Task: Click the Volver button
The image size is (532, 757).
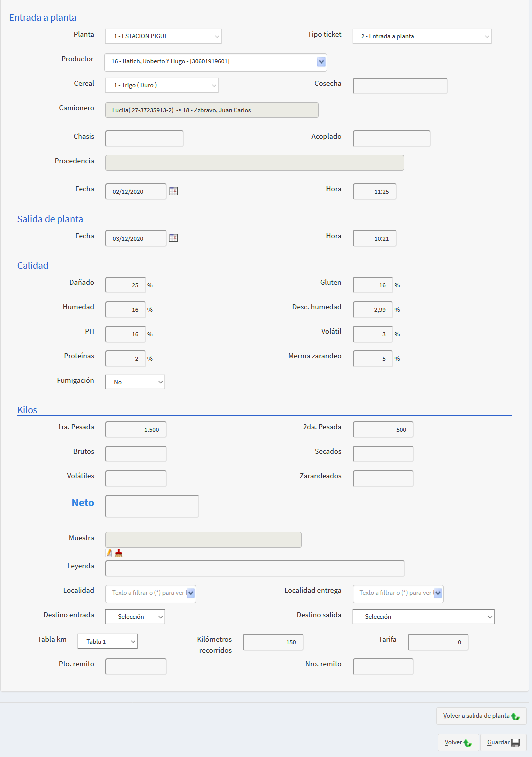Action: pyautogui.click(x=458, y=742)
